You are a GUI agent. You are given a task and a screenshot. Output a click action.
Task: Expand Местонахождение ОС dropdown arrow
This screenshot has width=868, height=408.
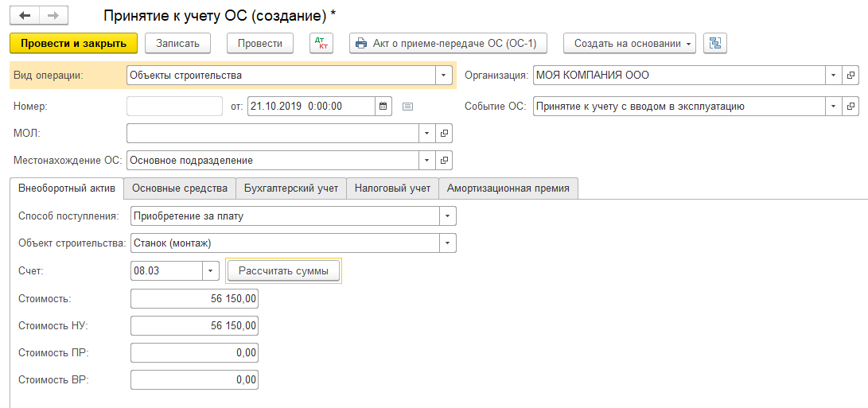pyautogui.click(x=426, y=161)
